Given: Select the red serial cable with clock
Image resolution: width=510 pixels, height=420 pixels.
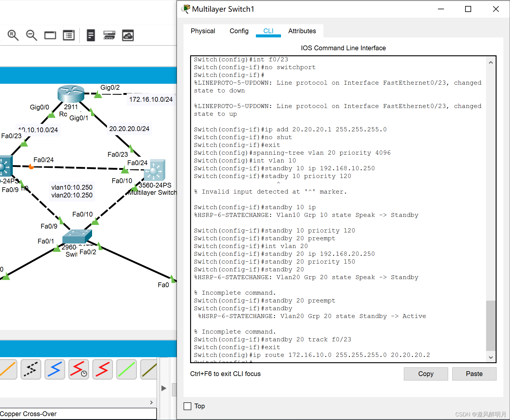Looking at the screenshot, I should [x=79, y=369].
